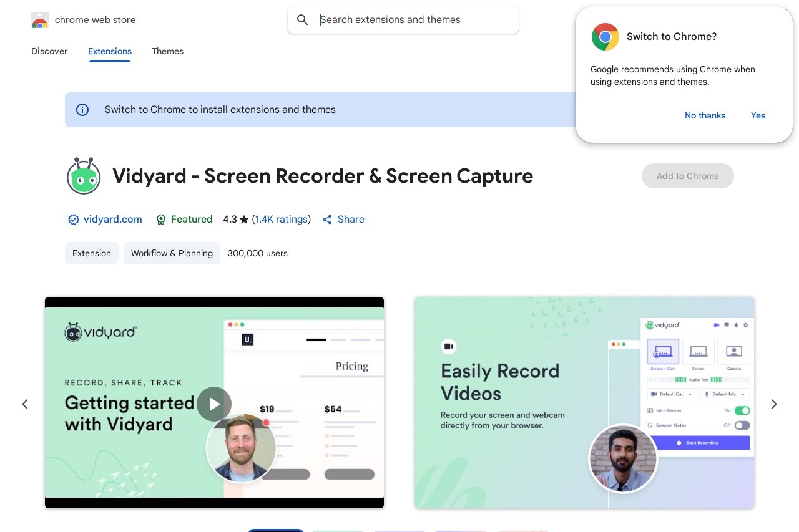799x532 pixels.
Task: Click the chrome web store title text
Action: [96, 20]
